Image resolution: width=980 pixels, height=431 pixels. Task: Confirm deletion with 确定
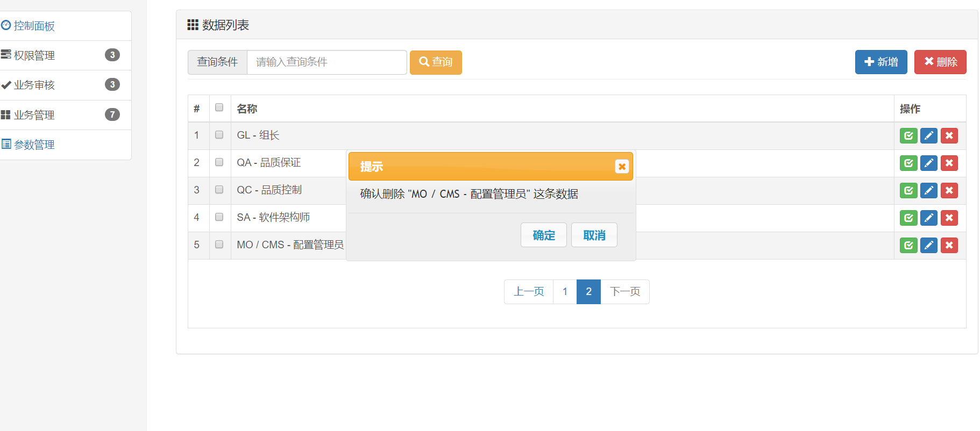coord(543,235)
